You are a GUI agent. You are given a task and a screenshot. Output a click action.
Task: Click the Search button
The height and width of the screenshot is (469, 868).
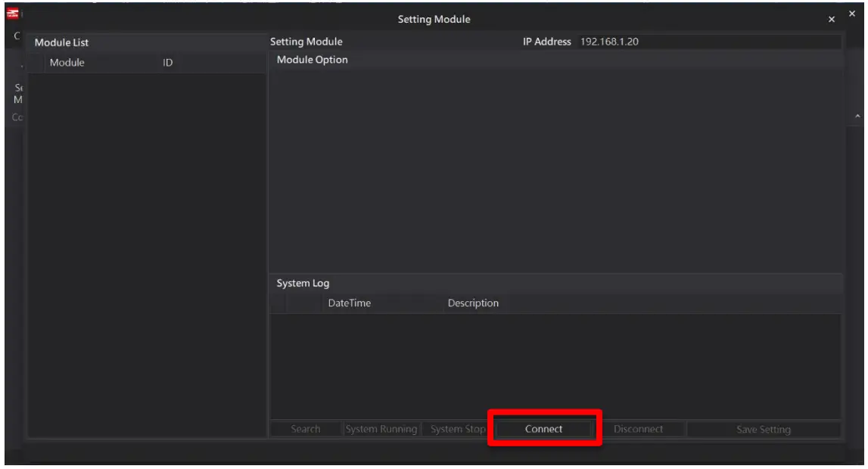click(x=306, y=429)
